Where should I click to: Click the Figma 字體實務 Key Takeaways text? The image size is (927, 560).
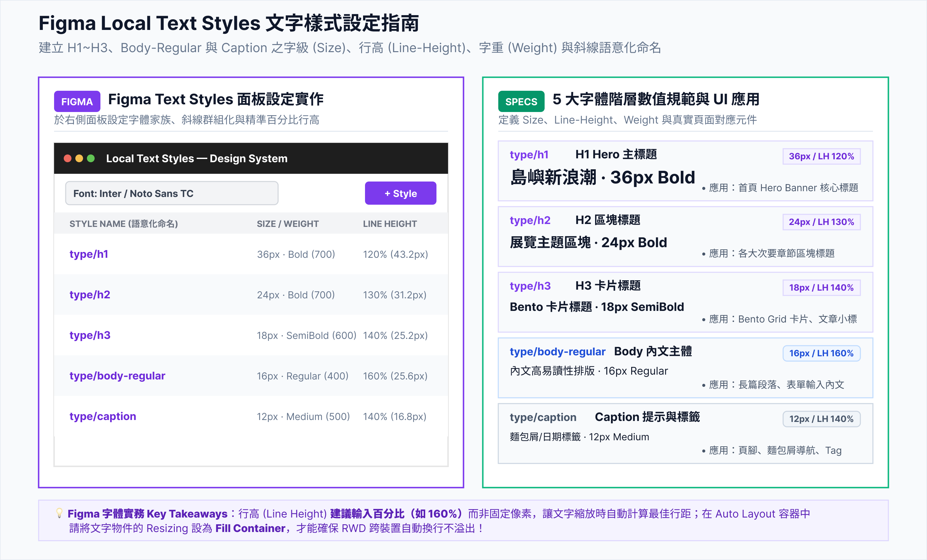[147, 513]
